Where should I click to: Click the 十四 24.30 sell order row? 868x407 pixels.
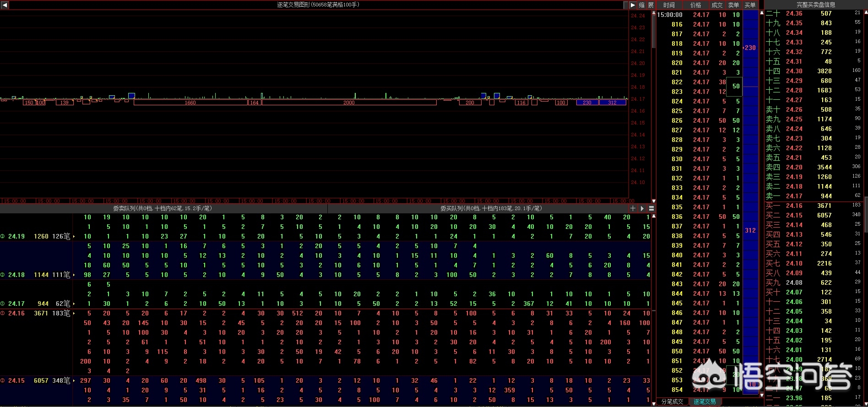point(814,71)
